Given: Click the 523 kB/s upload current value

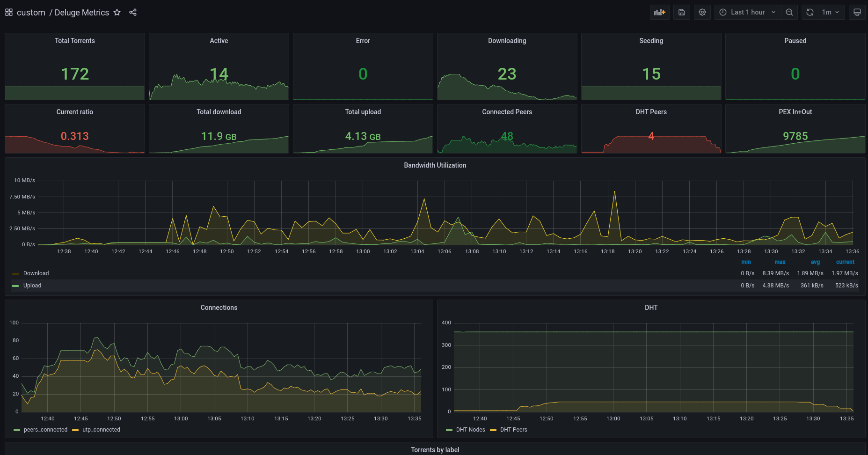Looking at the screenshot, I should 846,286.
